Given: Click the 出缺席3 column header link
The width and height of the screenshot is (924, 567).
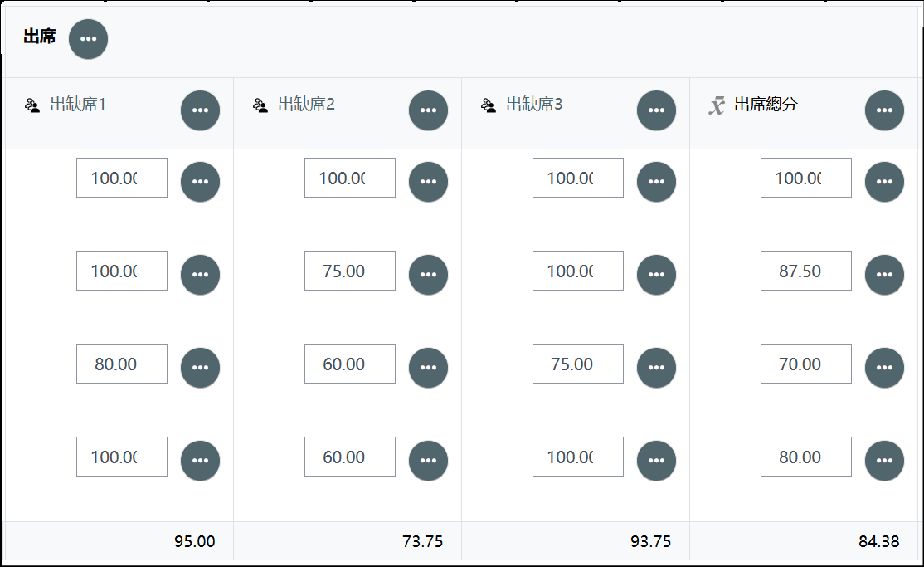Looking at the screenshot, I should tap(534, 105).
